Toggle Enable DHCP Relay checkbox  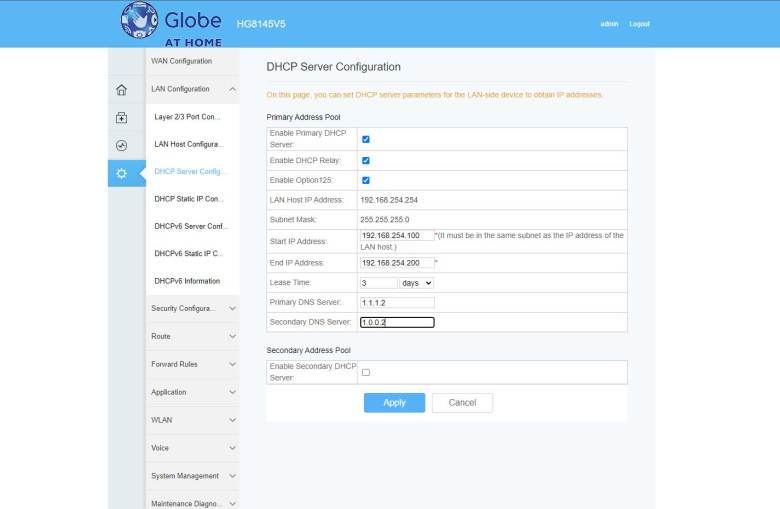coord(366,161)
